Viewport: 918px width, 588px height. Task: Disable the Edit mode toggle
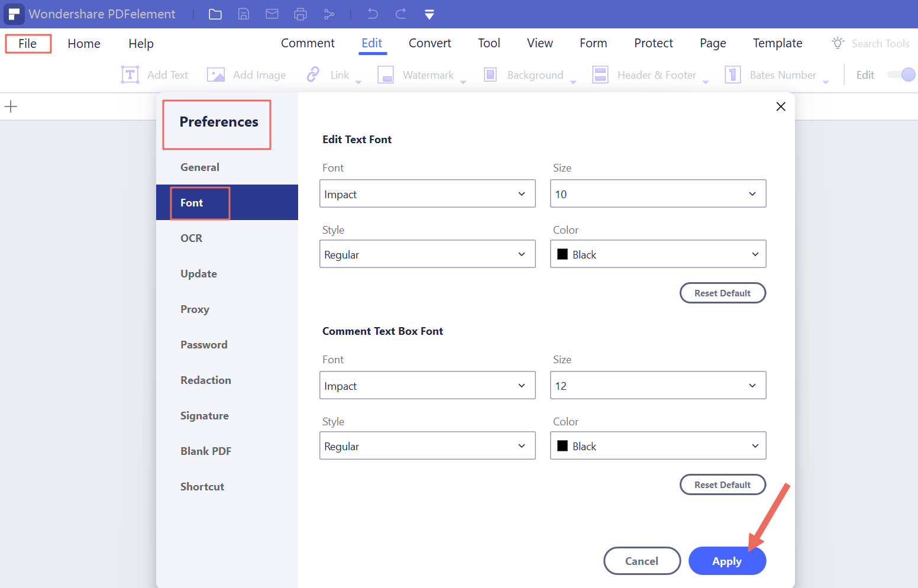pyautogui.click(x=901, y=75)
